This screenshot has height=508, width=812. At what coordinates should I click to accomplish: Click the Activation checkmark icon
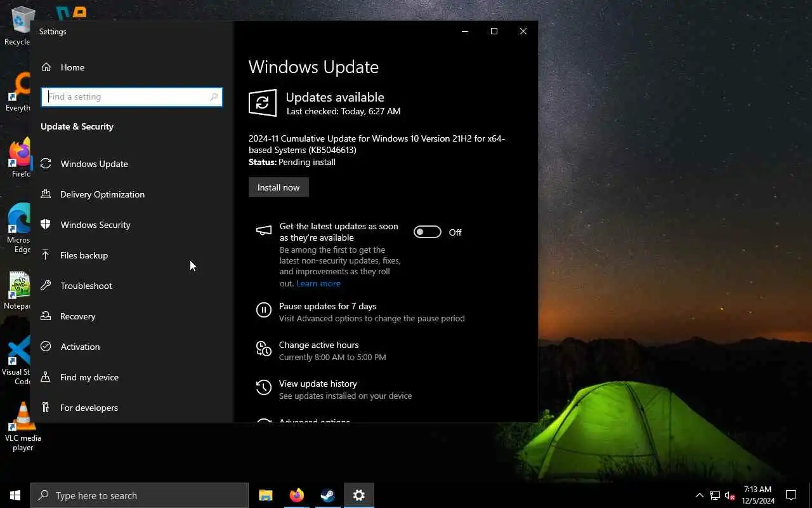(46, 347)
